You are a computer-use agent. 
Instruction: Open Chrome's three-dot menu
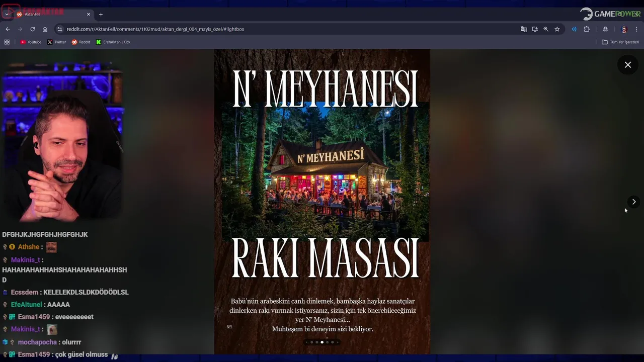(x=636, y=29)
